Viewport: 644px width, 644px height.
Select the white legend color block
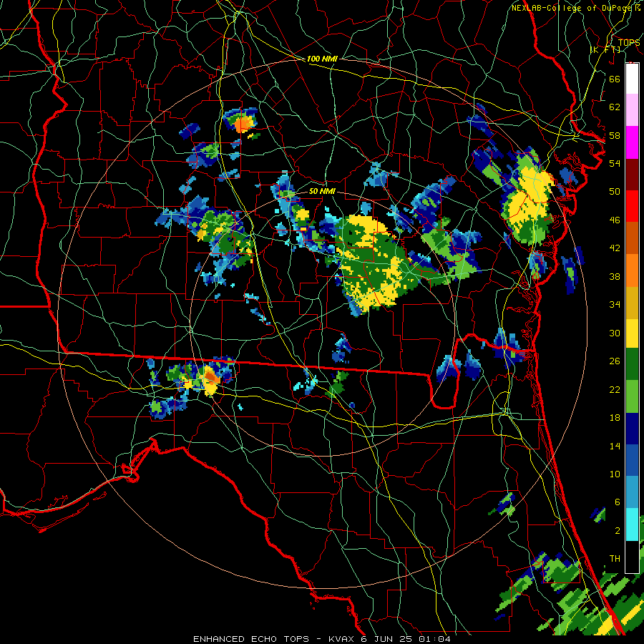tap(632, 79)
